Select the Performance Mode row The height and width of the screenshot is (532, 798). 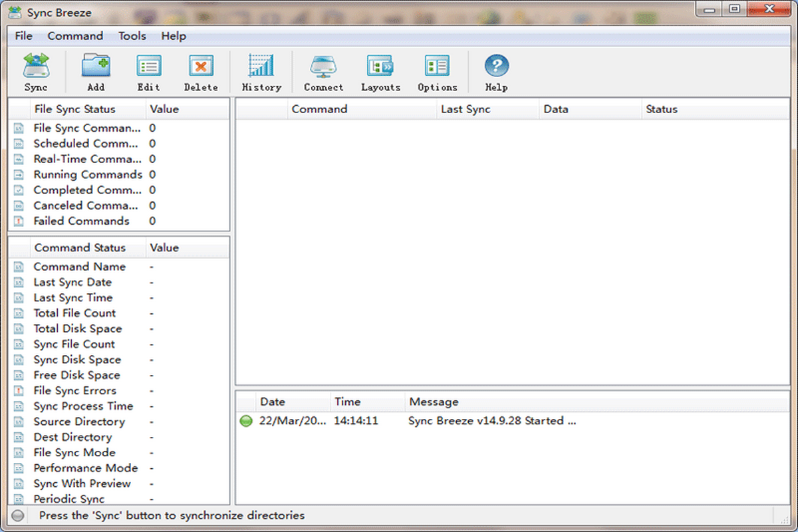tap(120, 468)
